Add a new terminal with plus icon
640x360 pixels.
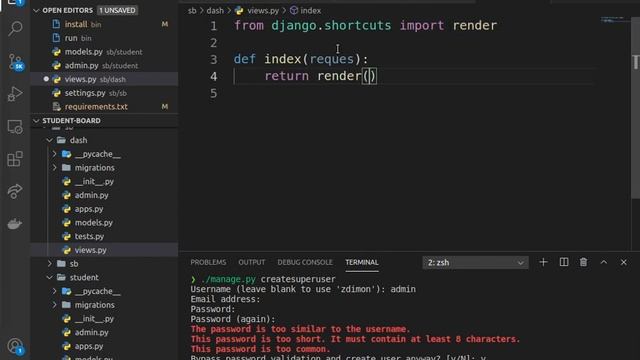tap(543, 262)
